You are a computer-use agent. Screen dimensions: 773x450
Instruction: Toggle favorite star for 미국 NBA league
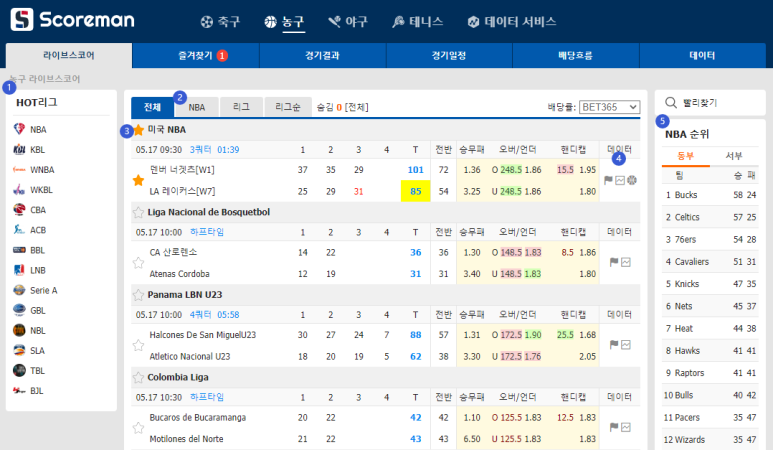click(x=139, y=130)
